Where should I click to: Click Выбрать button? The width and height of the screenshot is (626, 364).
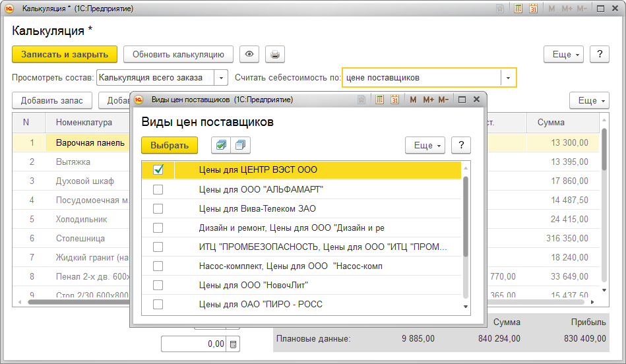pyautogui.click(x=170, y=145)
